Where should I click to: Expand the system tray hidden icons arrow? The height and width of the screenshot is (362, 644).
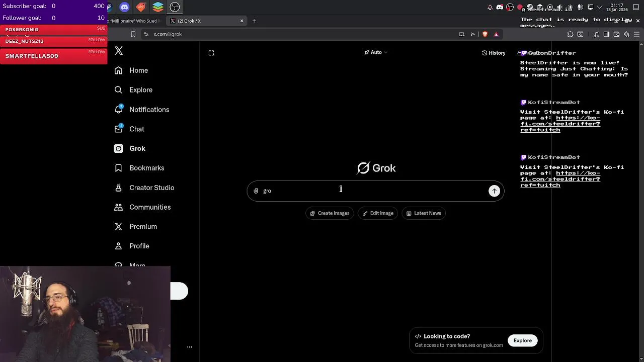tap(600, 7)
